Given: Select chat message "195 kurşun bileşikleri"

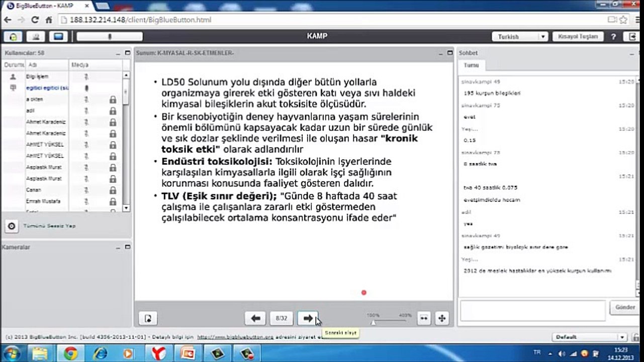Looking at the screenshot, I should [x=492, y=93].
